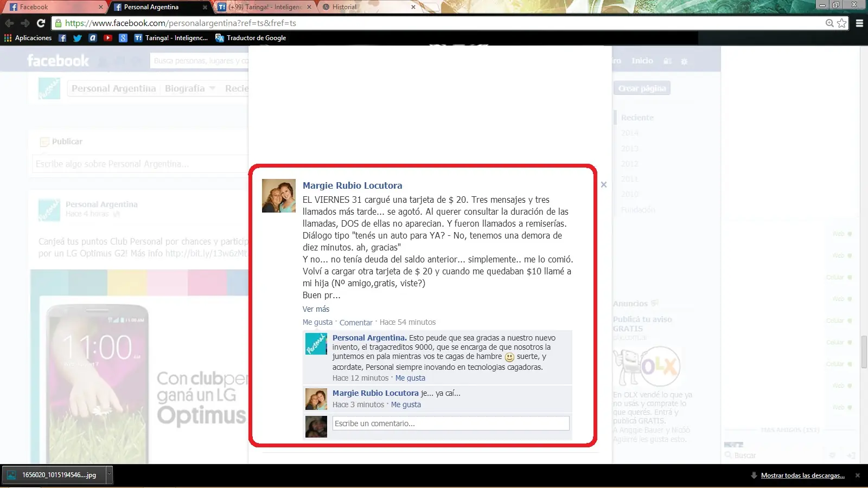868x488 pixels.
Task: Open the YouTube bookmark icon
Action: coord(108,38)
